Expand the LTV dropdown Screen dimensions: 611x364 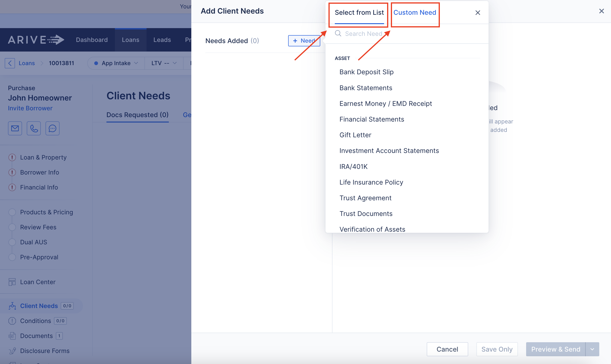pyautogui.click(x=164, y=63)
